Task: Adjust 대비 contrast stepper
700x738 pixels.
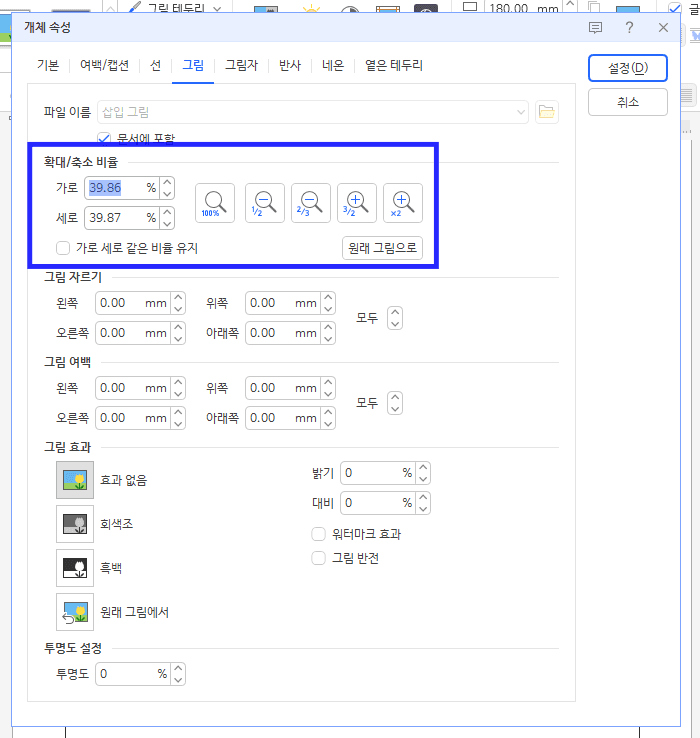Action: (423, 503)
